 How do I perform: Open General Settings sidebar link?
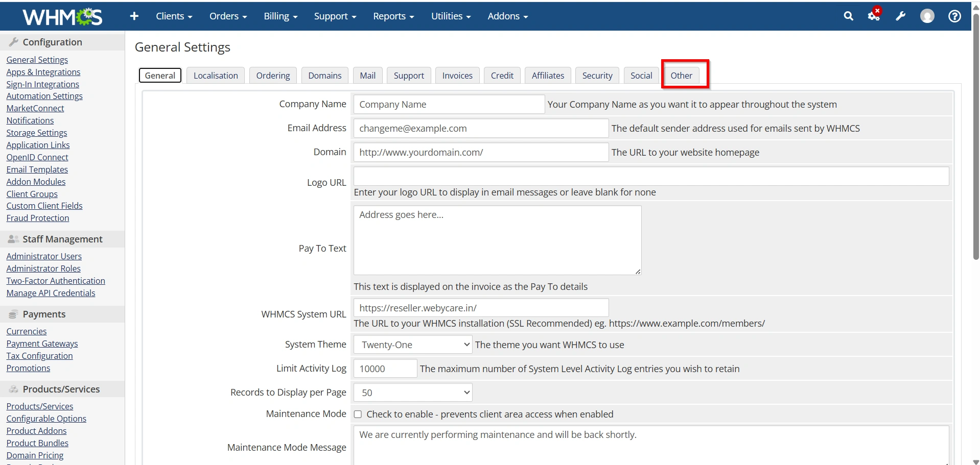point(37,60)
